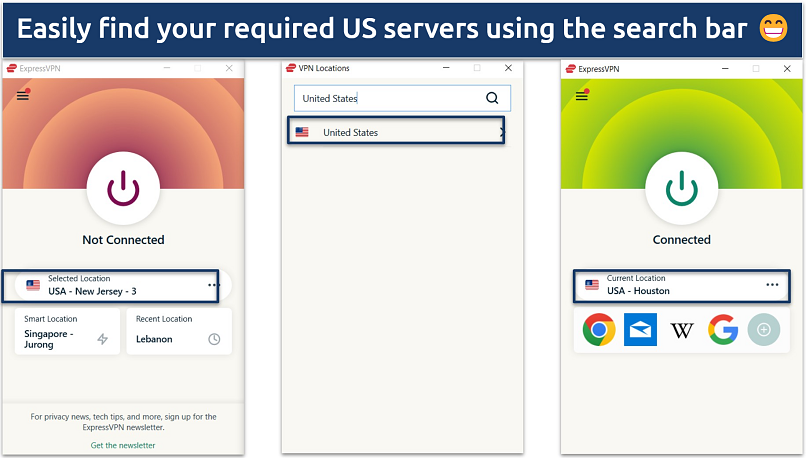This screenshot has width=806, height=458.
Task: Toggle off the green Connected power button
Action: 681,187
